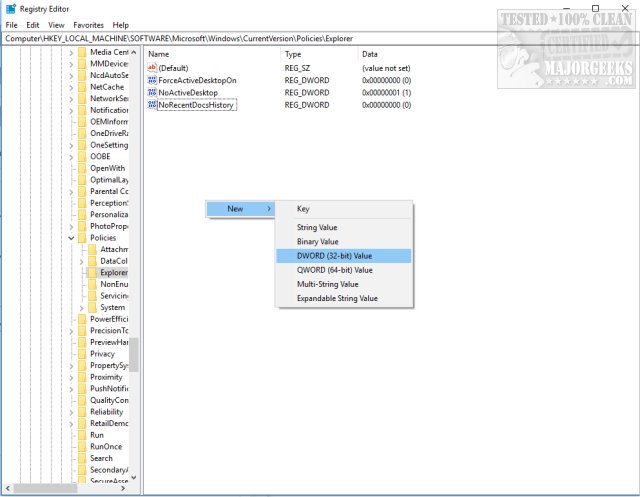The image size is (640, 497).
Task: Choose Key from the New submenu
Action: [344, 209]
